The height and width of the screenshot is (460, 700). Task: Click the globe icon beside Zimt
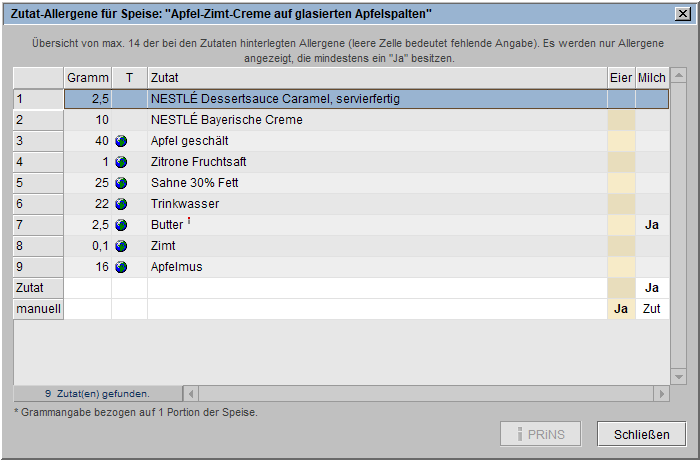coord(121,246)
